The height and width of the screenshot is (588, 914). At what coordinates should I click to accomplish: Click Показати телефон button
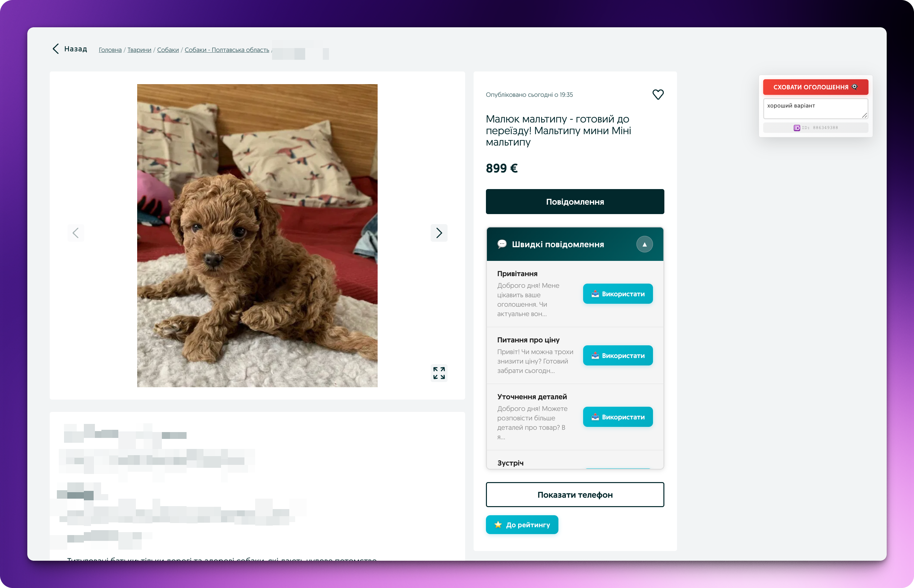(575, 495)
